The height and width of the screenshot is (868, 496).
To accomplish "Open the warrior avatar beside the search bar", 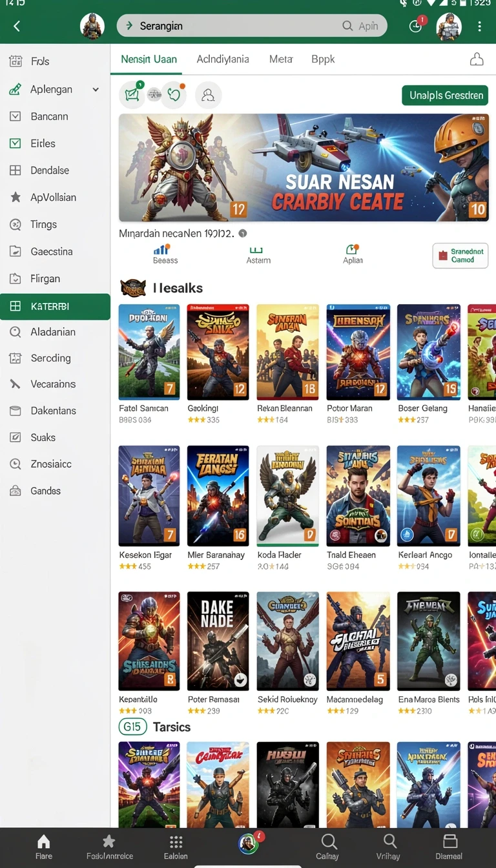I will [x=92, y=26].
